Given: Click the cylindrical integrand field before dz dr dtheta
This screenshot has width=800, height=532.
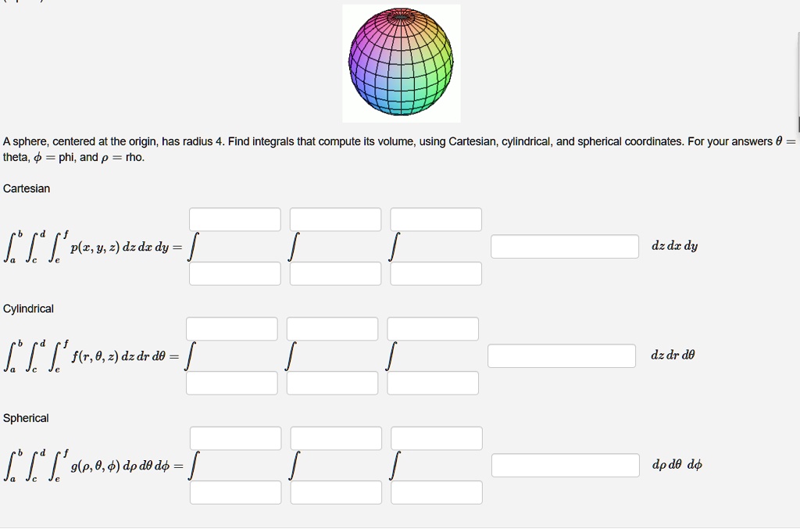Looking at the screenshot, I should 561,355.
